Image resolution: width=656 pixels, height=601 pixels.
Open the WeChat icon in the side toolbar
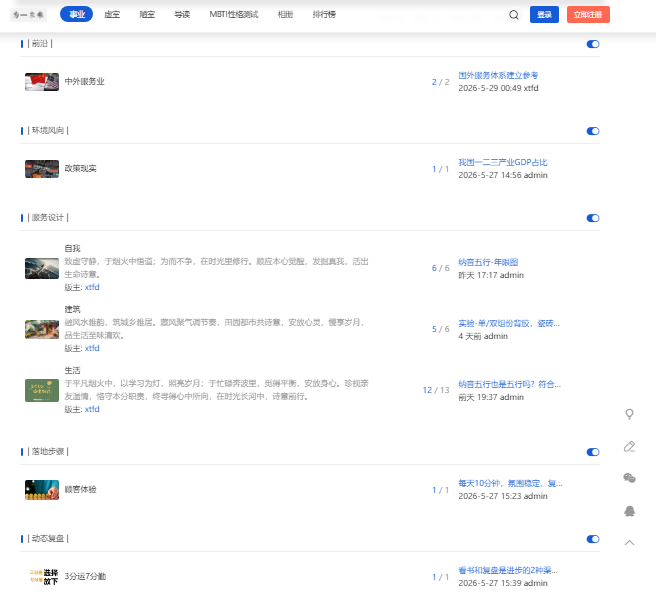pos(629,478)
